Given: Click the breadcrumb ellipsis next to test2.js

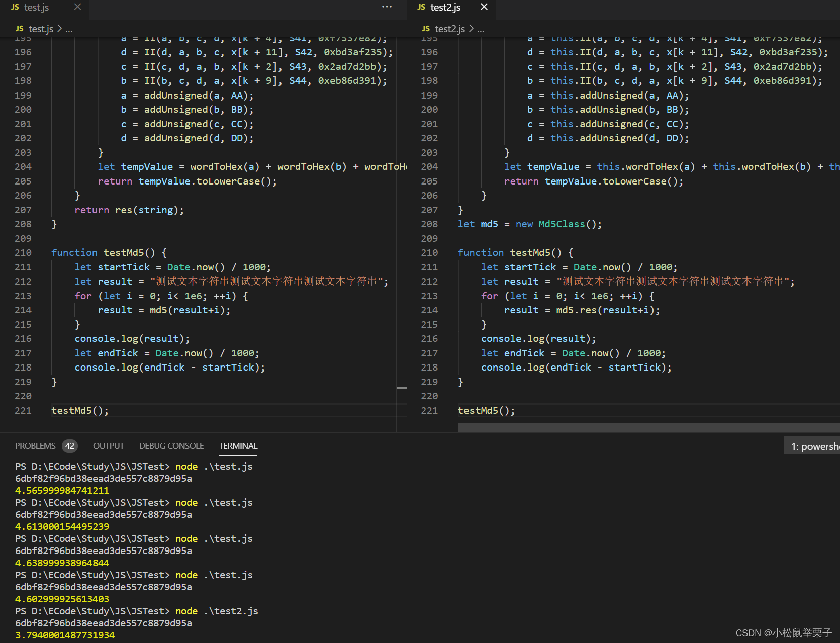Looking at the screenshot, I should point(480,29).
